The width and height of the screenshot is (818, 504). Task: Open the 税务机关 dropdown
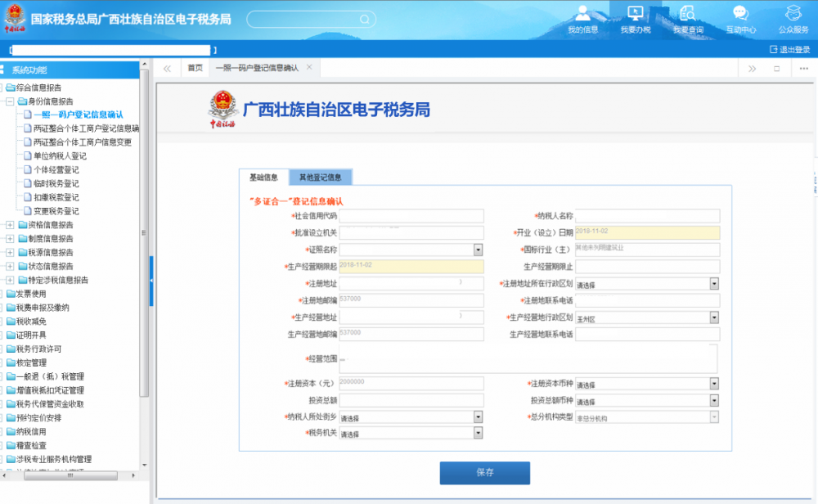click(479, 433)
